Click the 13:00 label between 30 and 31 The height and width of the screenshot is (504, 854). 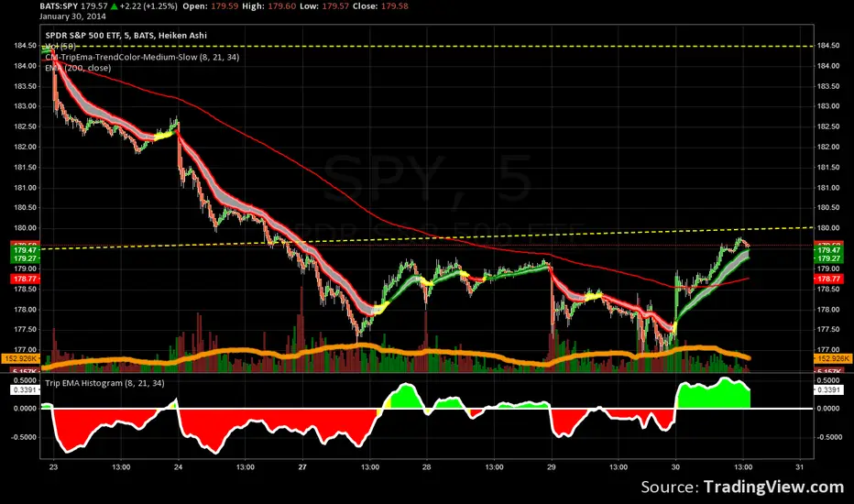coord(743,467)
